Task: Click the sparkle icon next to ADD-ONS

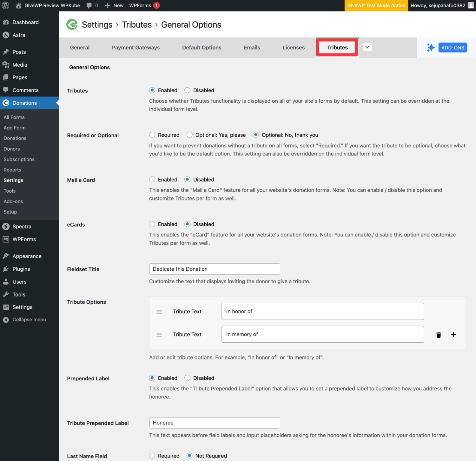Action: click(x=431, y=48)
